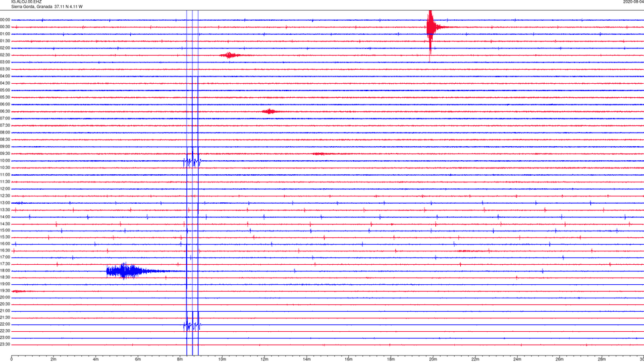Select the 23:30 trace time label
644x362 pixels.
coord(5,345)
